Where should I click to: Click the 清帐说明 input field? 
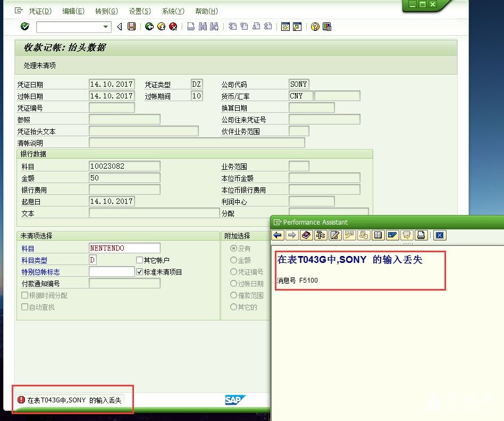coord(197,143)
